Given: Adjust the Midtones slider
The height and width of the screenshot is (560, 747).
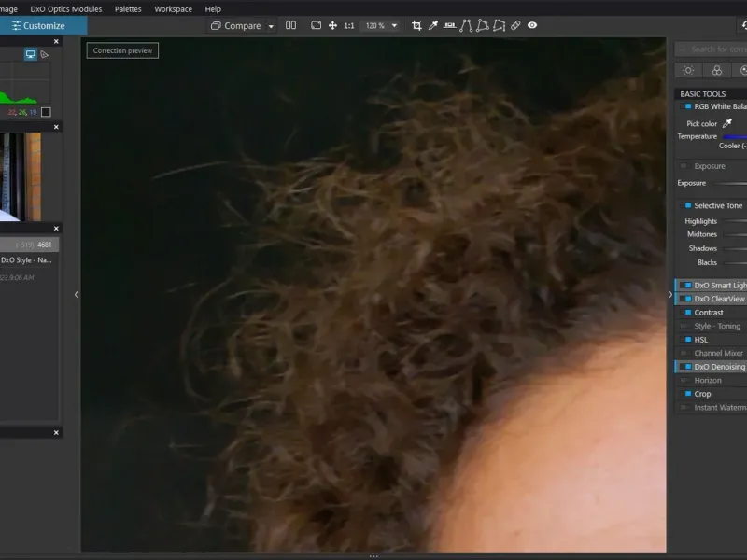Looking at the screenshot, I should 735,234.
